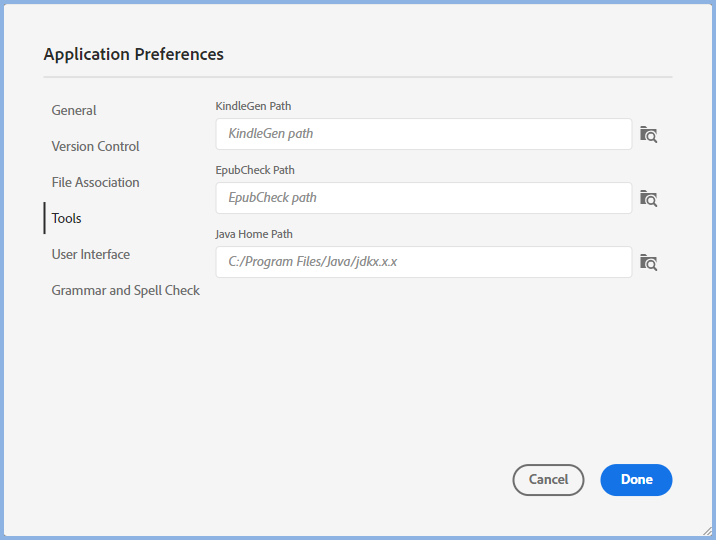The image size is (716, 540).
Task: Open file browser for EpubCheck path
Action: pos(649,198)
